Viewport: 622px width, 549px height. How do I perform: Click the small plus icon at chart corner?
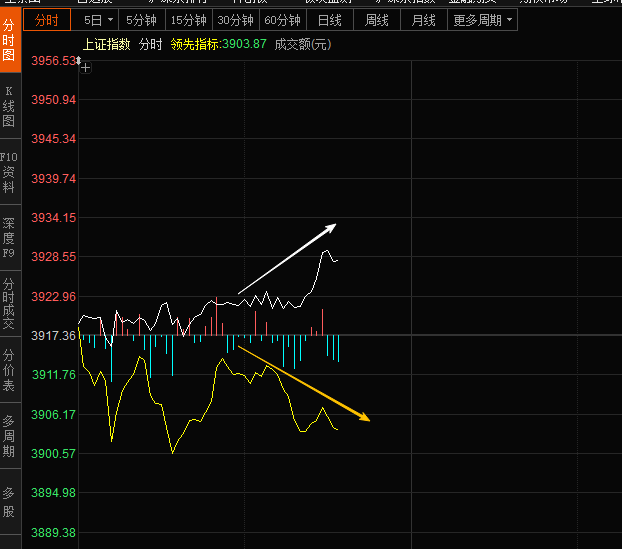click(86, 68)
